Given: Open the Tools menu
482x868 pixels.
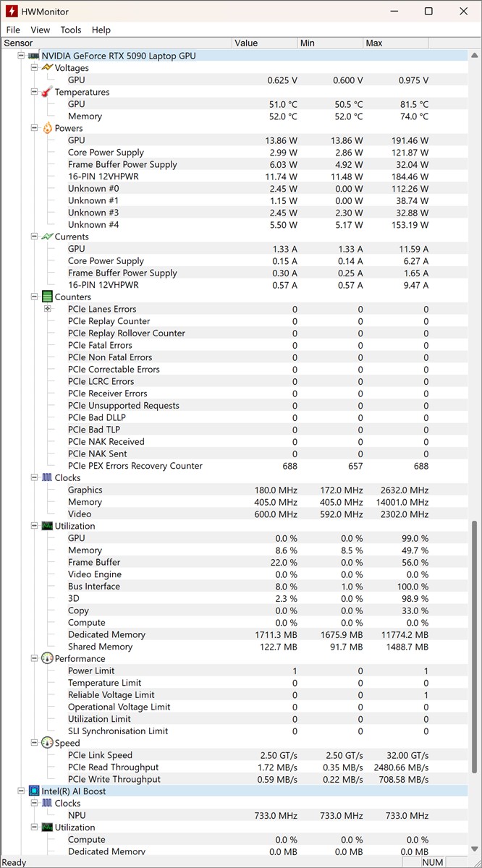Looking at the screenshot, I should point(71,30).
